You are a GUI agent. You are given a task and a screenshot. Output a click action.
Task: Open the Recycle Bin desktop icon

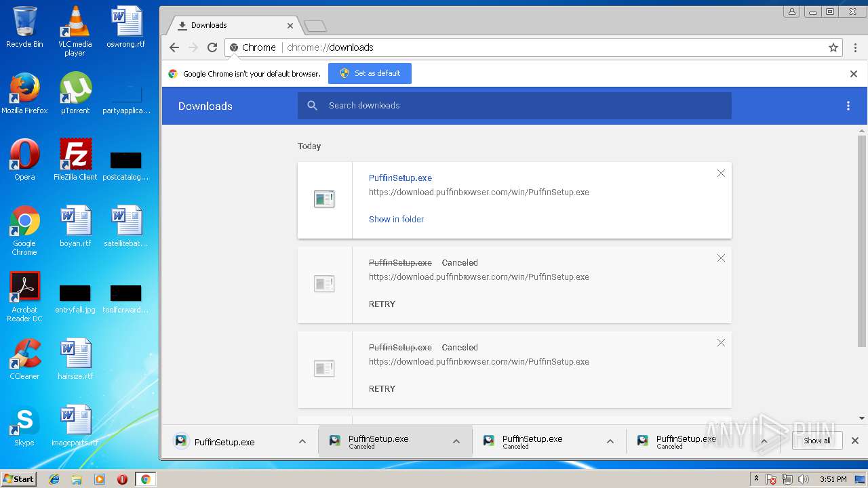pos(24,27)
